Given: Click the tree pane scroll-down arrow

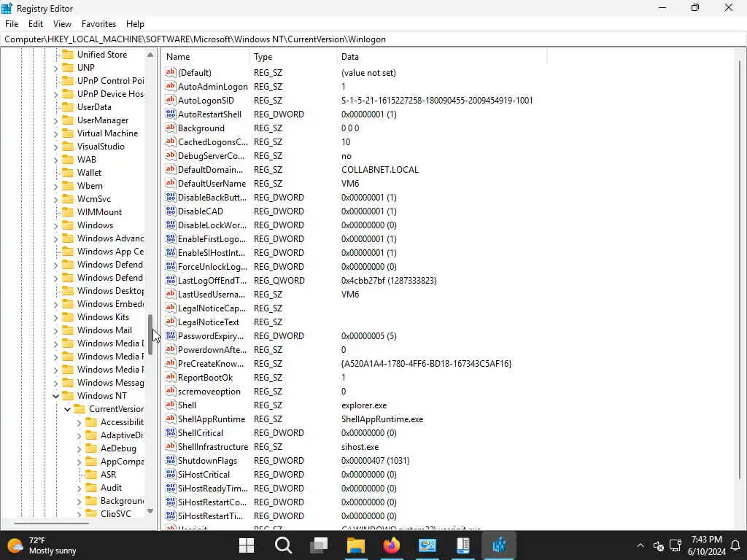Looking at the screenshot, I should (150, 511).
